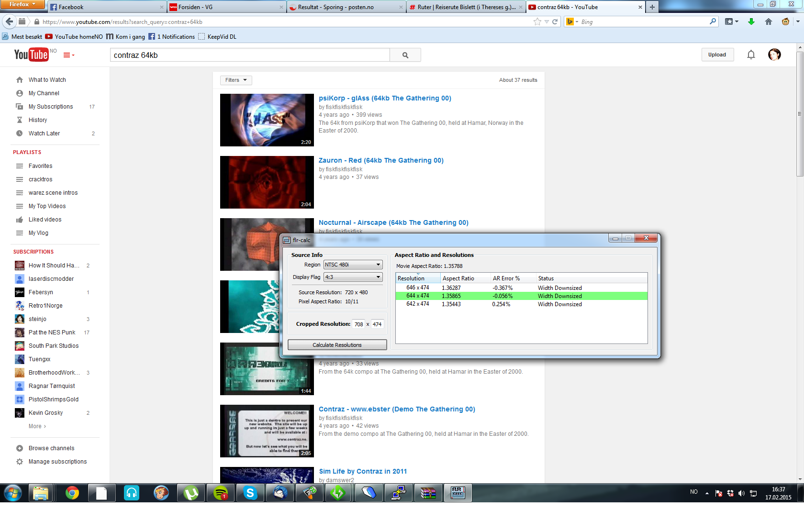Open Skype from the taskbar

pyautogui.click(x=250, y=493)
